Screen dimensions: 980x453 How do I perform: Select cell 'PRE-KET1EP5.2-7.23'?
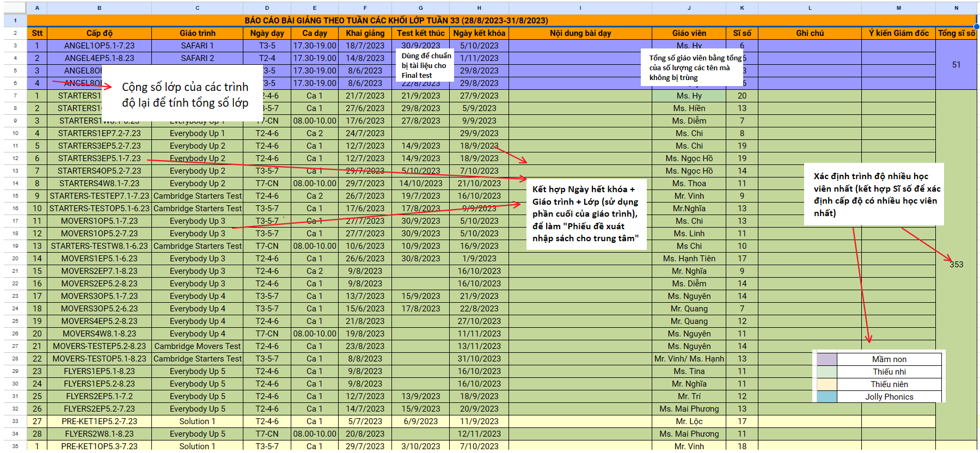[x=99, y=421]
